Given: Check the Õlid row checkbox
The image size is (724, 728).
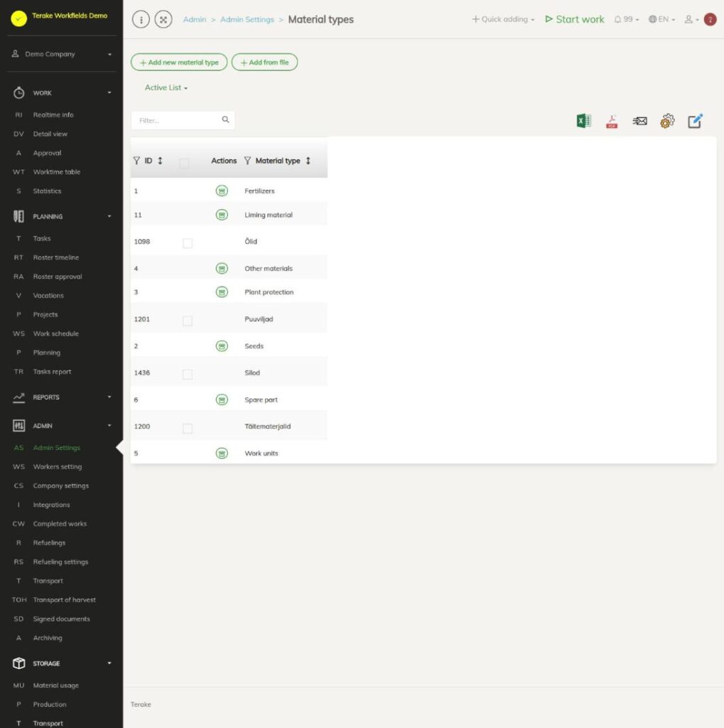Looking at the screenshot, I should point(188,243).
